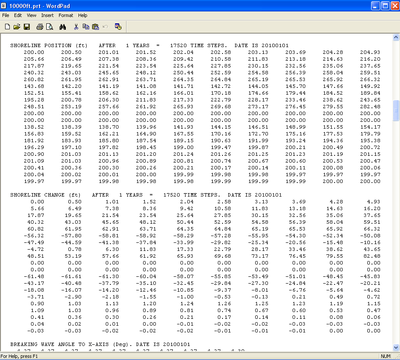400x360 pixels.
Task: Open the View menu
Action: [32, 15]
